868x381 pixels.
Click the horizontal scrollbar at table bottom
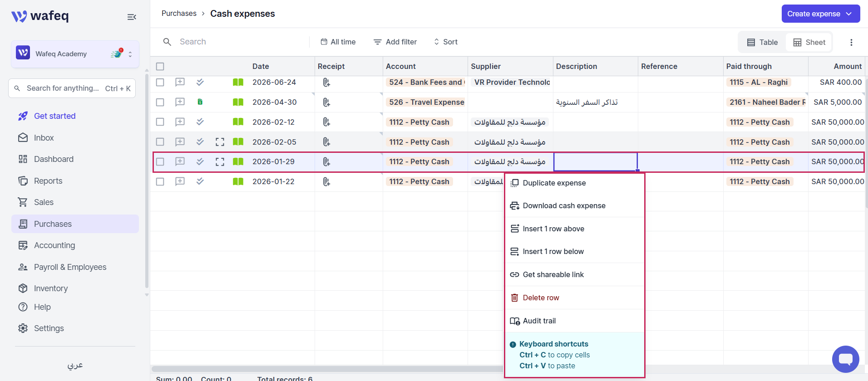click(x=327, y=369)
